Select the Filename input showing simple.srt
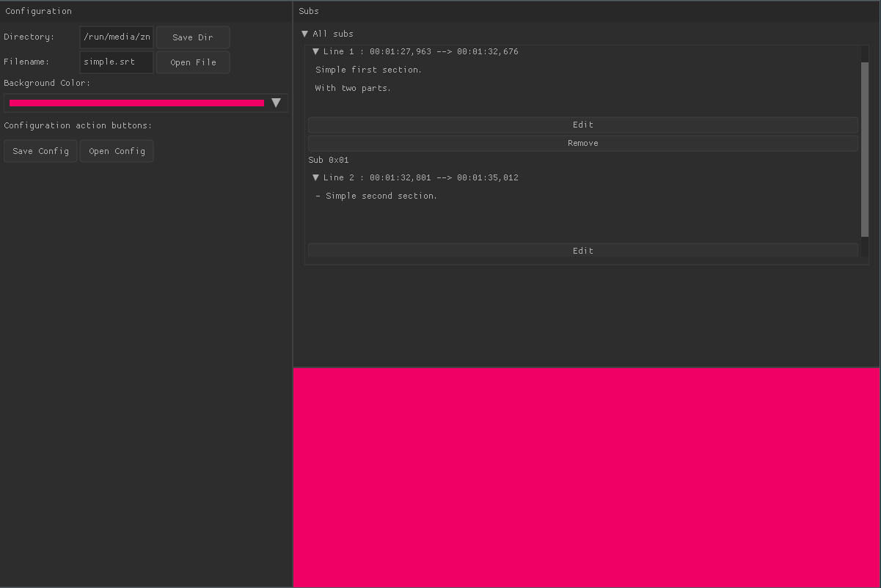Viewport: 881px width, 588px height. tap(116, 62)
